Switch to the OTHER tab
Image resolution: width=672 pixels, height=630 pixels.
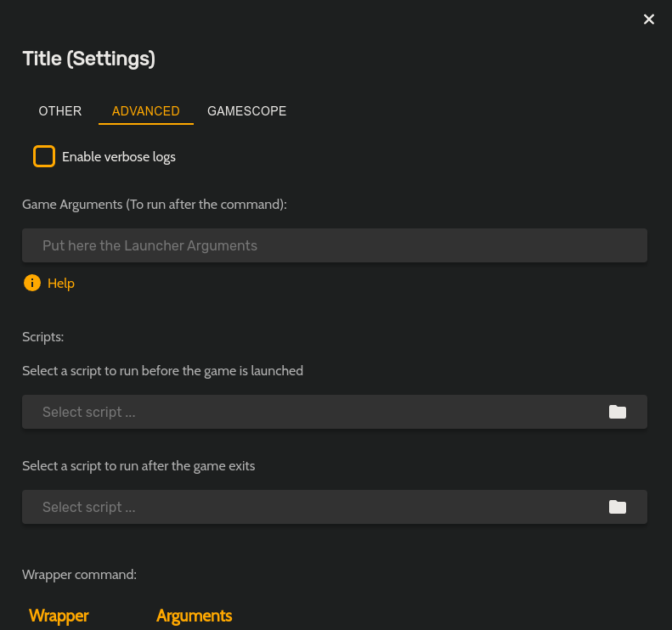tap(60, 111)
